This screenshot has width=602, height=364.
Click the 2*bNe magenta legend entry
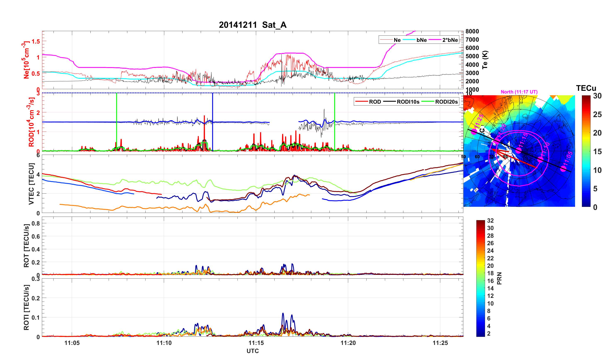point(450,40)
